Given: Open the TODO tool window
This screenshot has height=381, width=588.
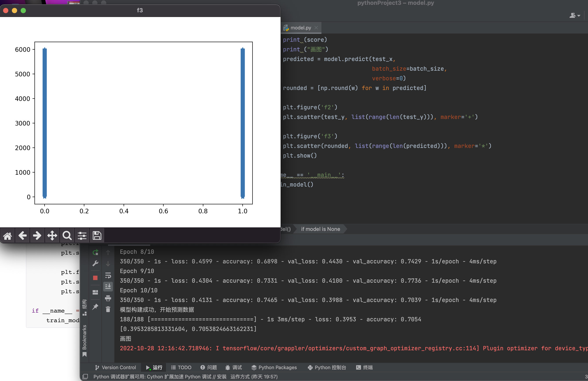Looking at the screenshot, I should (x=181, y=367).
